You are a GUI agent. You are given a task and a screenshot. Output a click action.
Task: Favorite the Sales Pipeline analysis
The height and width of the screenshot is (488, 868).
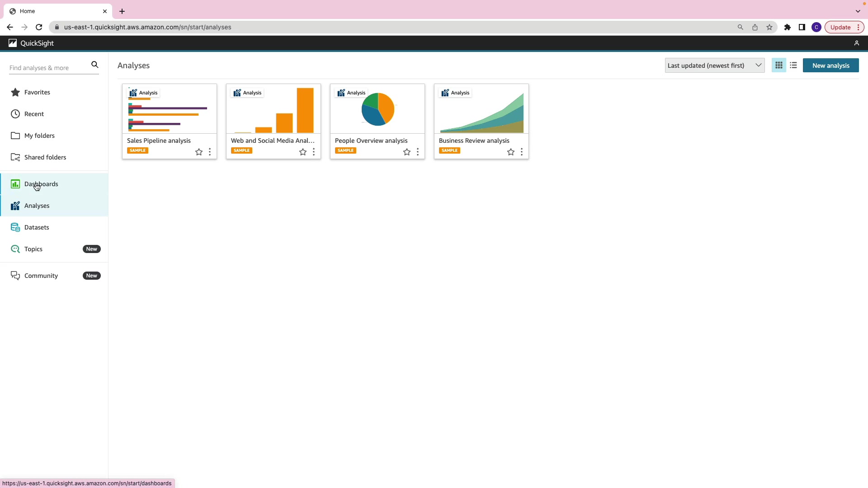coord(199,152)
